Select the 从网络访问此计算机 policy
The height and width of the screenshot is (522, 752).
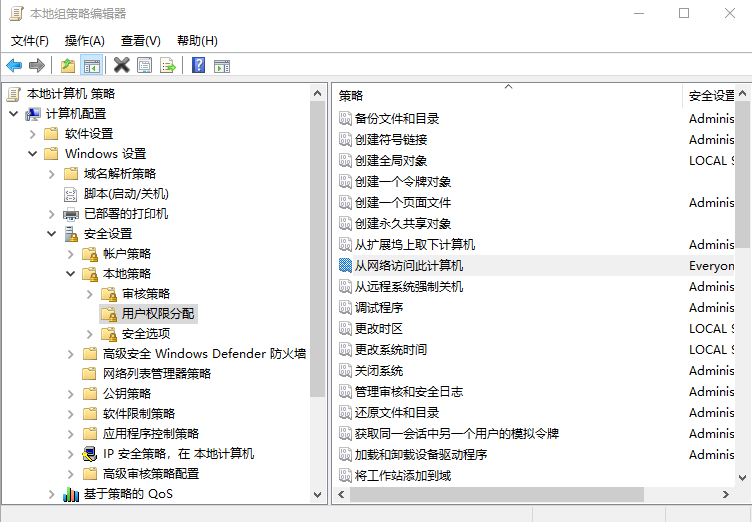[x=409, y=266]
